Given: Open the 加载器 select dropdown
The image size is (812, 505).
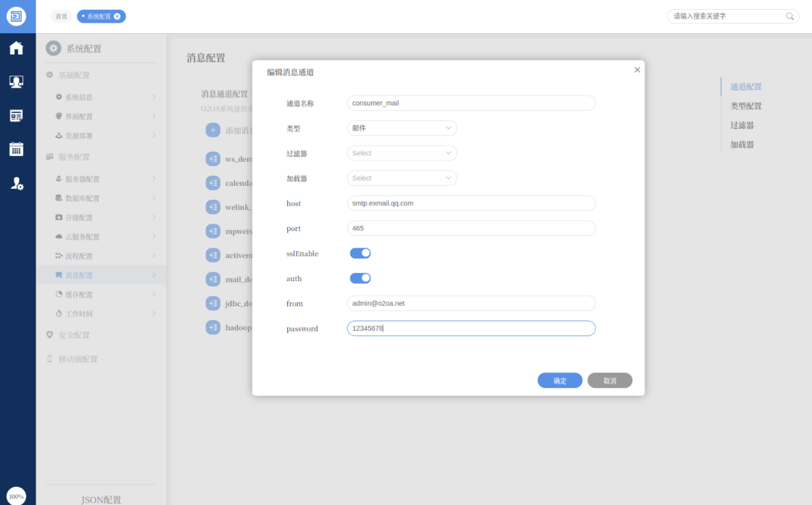Looking at the screenshot, I should pos(401,178).
